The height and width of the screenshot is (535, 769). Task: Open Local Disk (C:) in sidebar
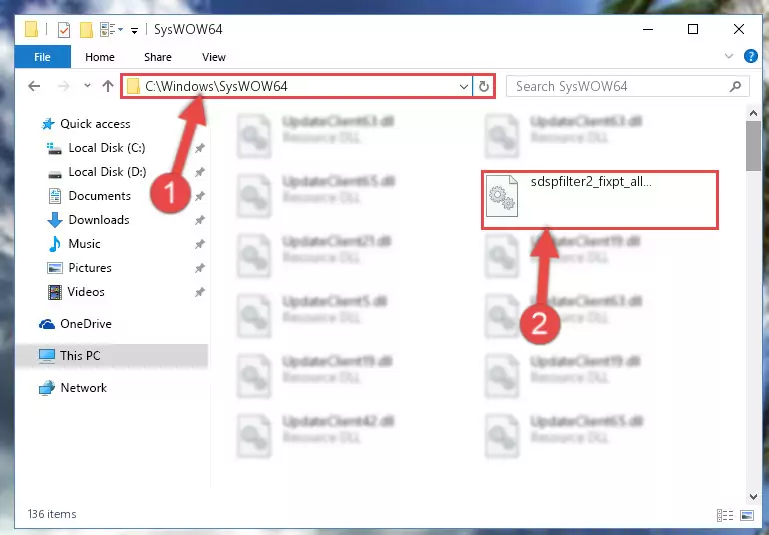click(106, 148)
